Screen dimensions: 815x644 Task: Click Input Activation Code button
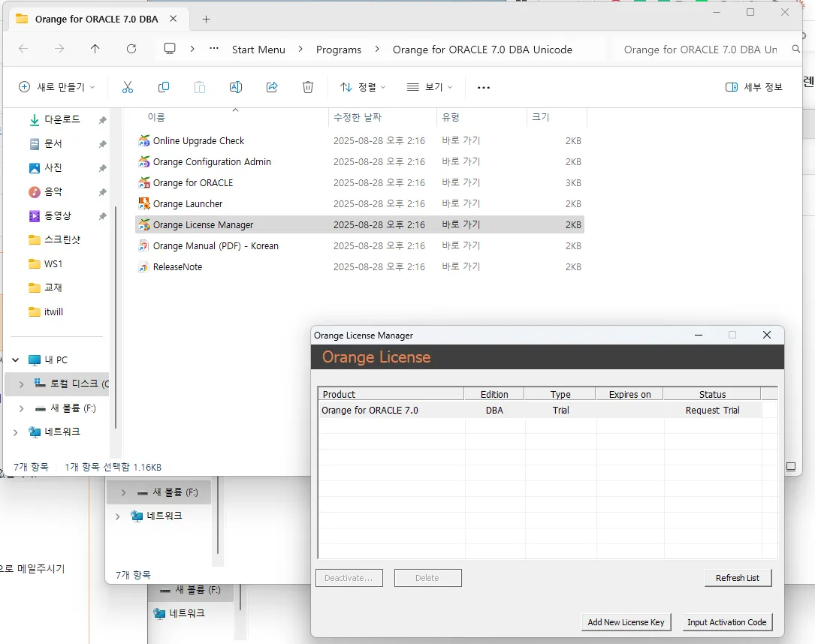point(726,622)
